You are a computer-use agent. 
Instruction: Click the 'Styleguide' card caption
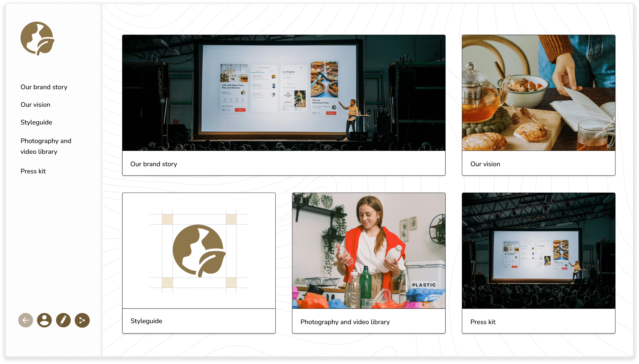tap(146, 321)
